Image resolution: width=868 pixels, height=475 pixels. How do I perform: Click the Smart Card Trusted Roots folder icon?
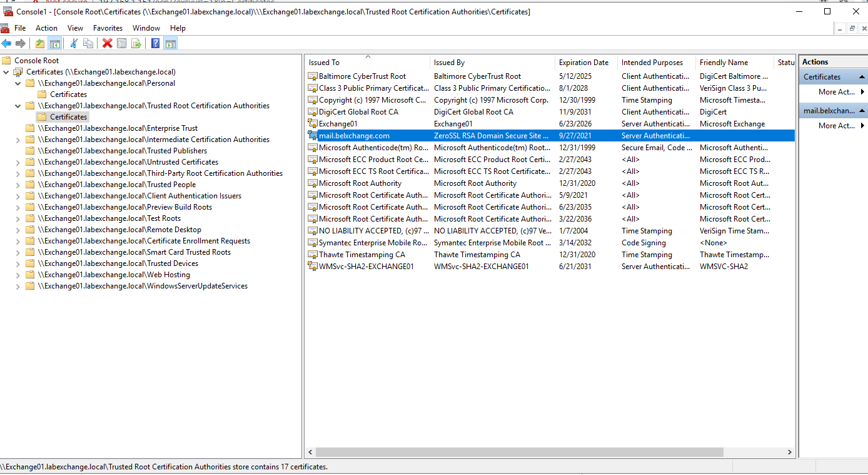click(x=30, y=252)
